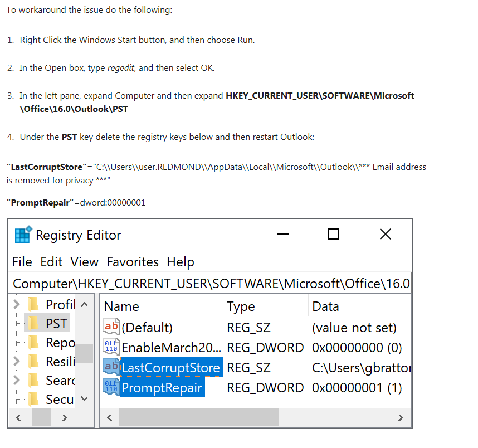Click the Registry Editor app icon

click(23, 235)
